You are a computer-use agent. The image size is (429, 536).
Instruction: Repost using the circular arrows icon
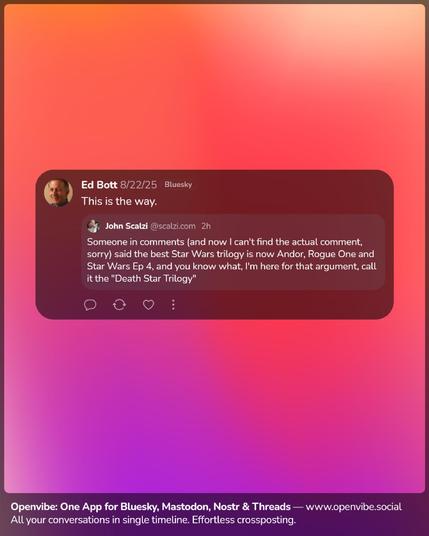point(119,305)
